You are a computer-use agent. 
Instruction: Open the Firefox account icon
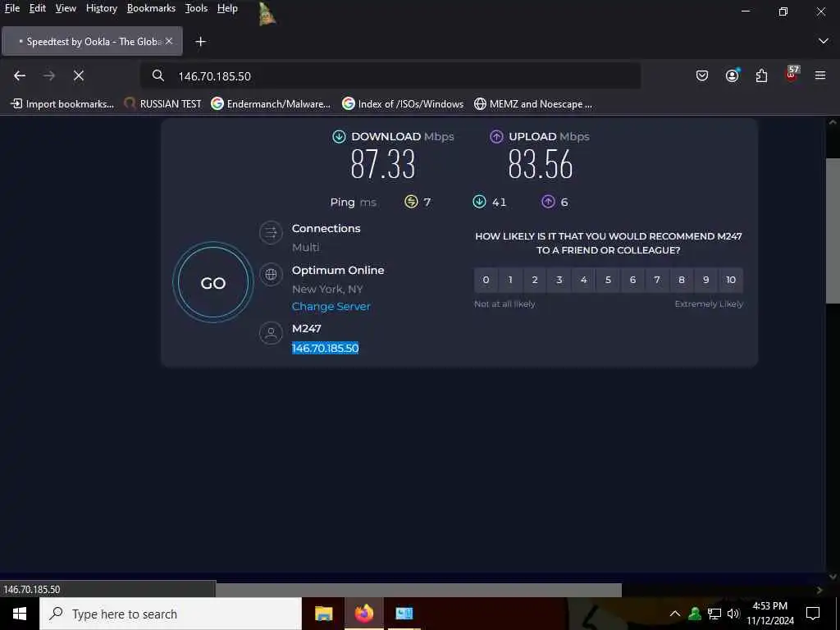tap(733, 75)
